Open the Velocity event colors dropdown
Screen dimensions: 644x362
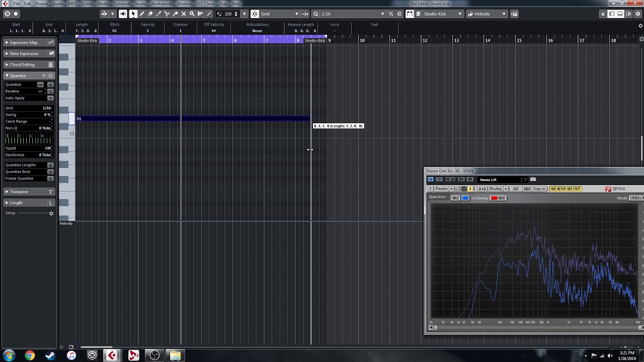click(x=487, y=14)
